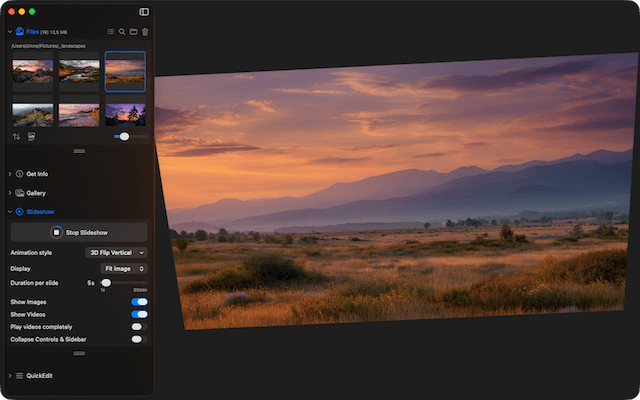The width and height of the screenshot is (640, 400).
Task: Select the rocky mountain sunset thumbnail
Action: (x=33, y=70)
